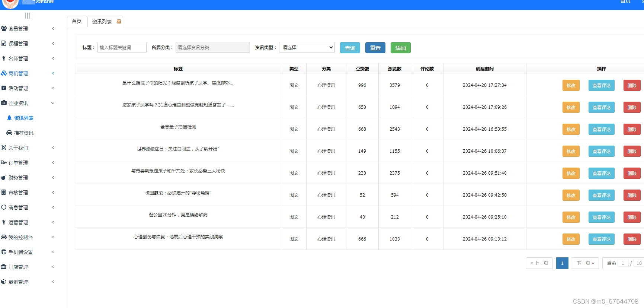Screen dimensions: 644x308
Task: Expand the 门店管理 menu chevron
Action: click(53, 267)
